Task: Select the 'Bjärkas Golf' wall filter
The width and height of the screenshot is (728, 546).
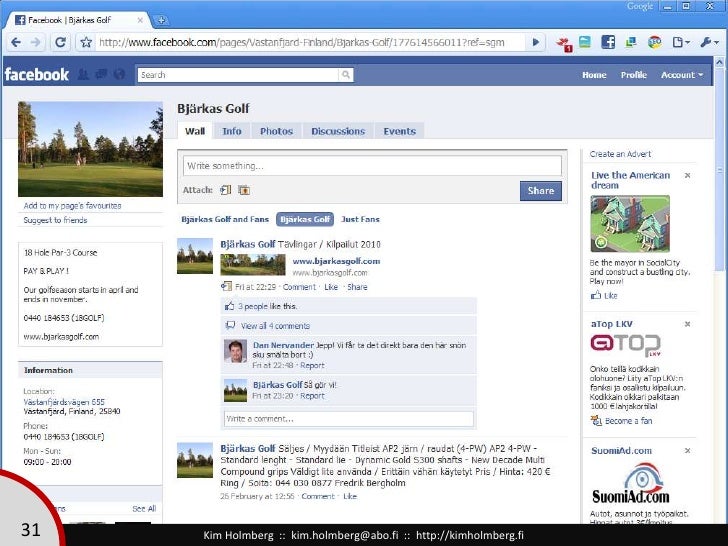Action: pos(305,219)
